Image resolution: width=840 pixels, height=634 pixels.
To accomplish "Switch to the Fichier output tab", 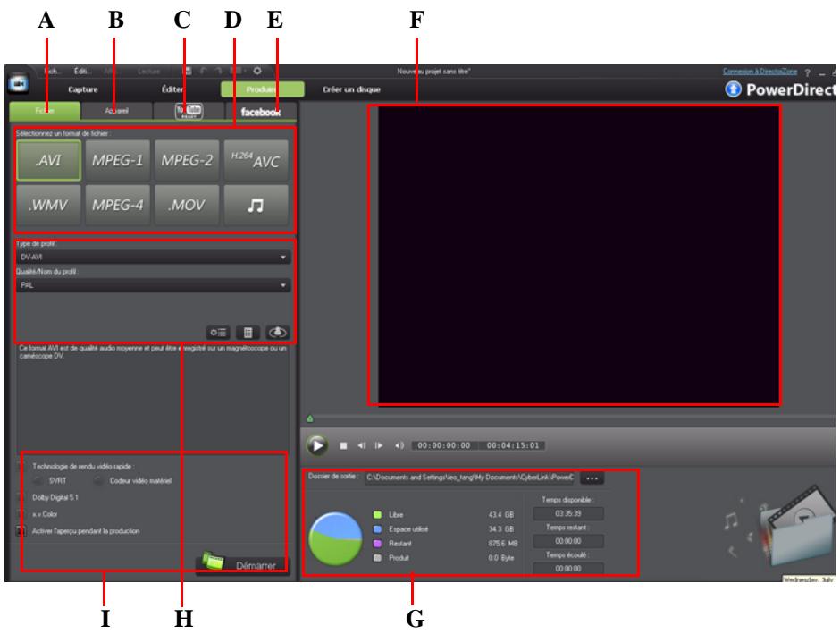I will coord(45,111).
